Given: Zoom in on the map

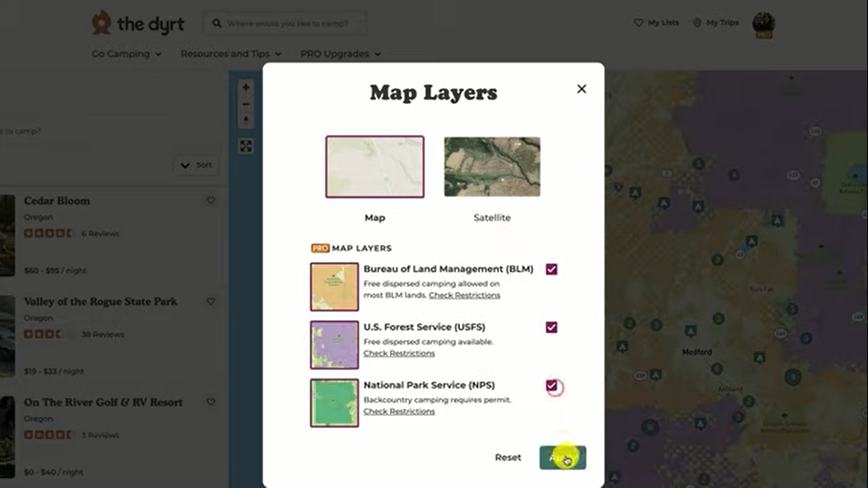Looking at the screenshot, I should (x=246, y=88).
